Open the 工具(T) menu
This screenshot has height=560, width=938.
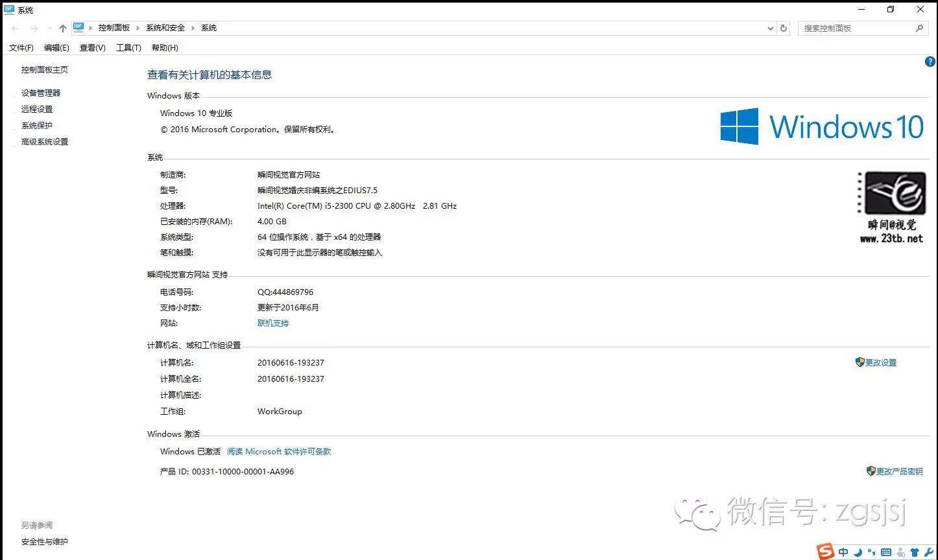pyautogui.click(x=128, y=48)
